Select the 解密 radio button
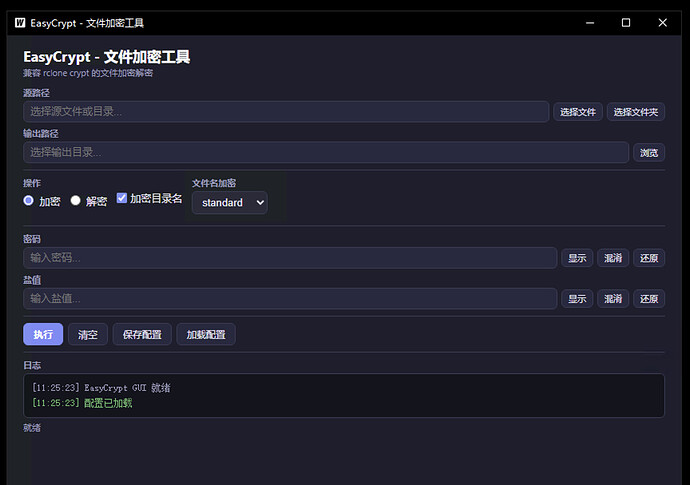This screenshot has height=485, width=690. (x=76, y=201)
